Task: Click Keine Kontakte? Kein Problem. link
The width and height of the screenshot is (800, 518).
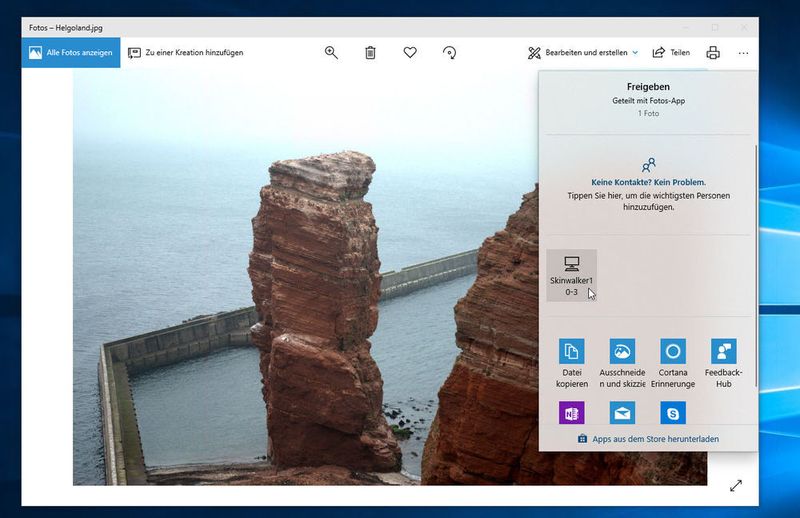Action: [x=648, y=182]
